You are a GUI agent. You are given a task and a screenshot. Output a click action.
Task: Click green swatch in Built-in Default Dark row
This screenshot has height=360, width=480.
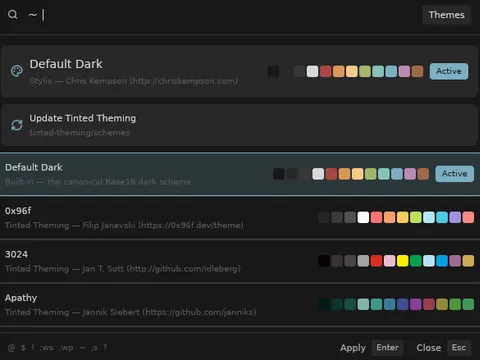click(370, 174)
